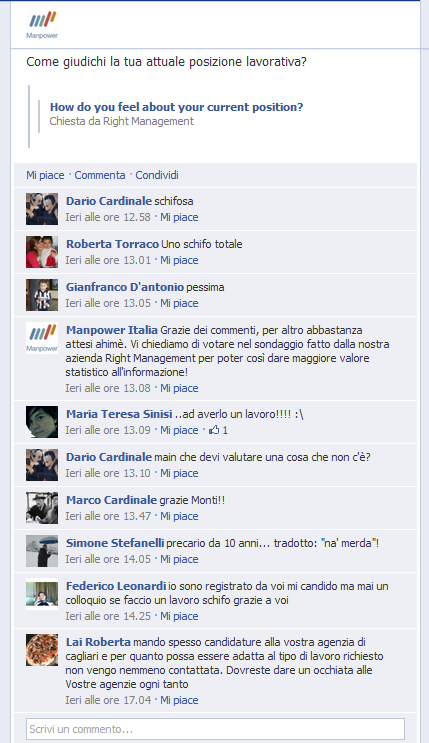Click Mi piace on Dario Cardinale's 'schifosa' comment
Viewport: 429px width, 743px height.
179,217
